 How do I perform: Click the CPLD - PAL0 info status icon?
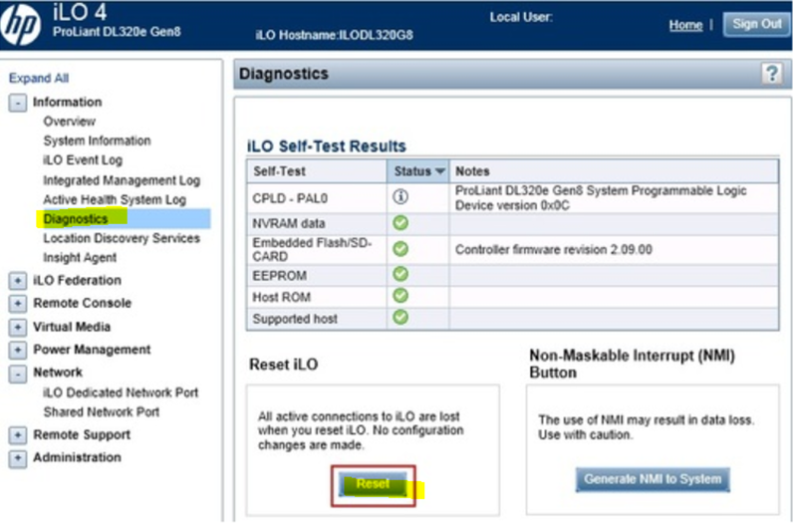click(x=400, y=196)
